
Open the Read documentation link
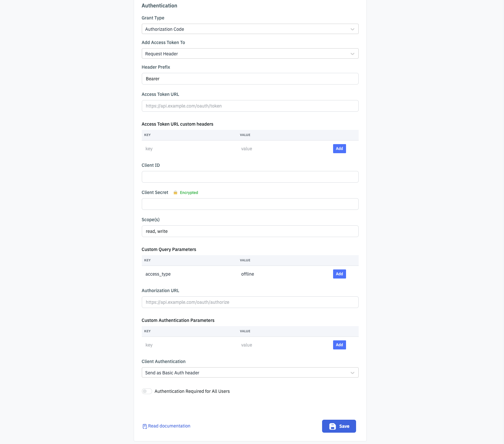[169, 426]
